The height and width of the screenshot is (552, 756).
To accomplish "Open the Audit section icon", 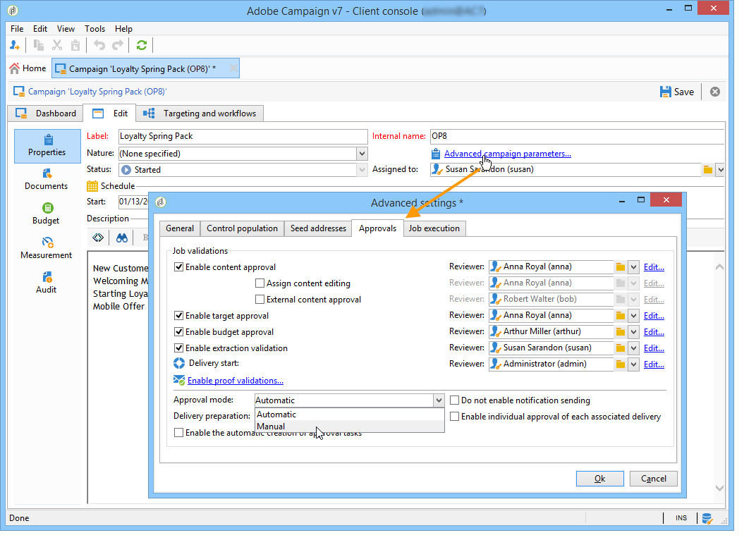I will point(47,277).
